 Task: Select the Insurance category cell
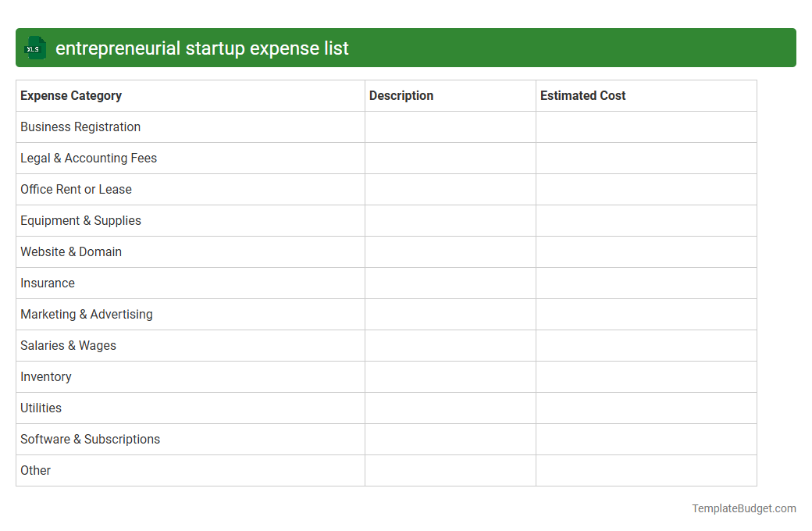click(47, 283)
